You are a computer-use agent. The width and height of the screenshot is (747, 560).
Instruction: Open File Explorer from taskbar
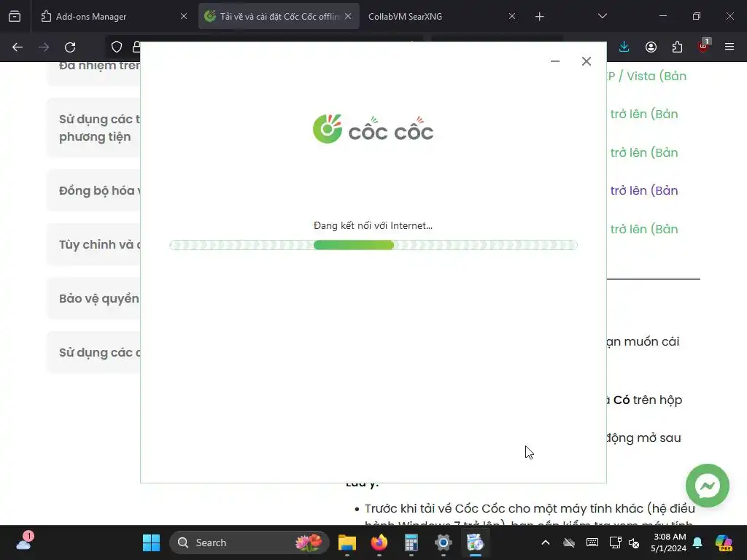(347, 542)
